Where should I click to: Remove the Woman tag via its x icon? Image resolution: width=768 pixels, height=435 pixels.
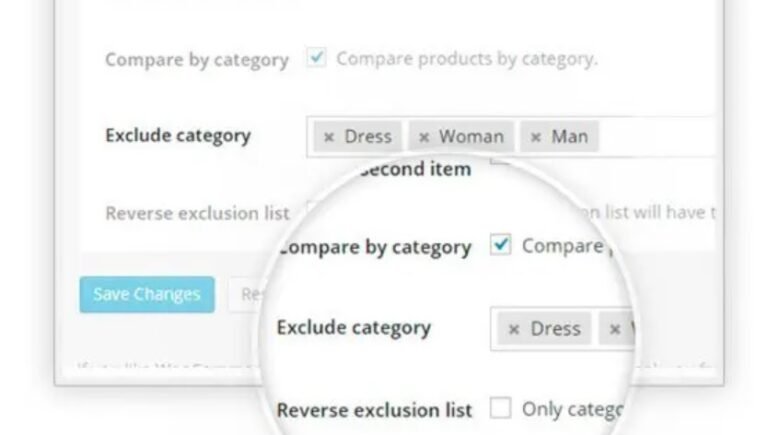point(424,137)
